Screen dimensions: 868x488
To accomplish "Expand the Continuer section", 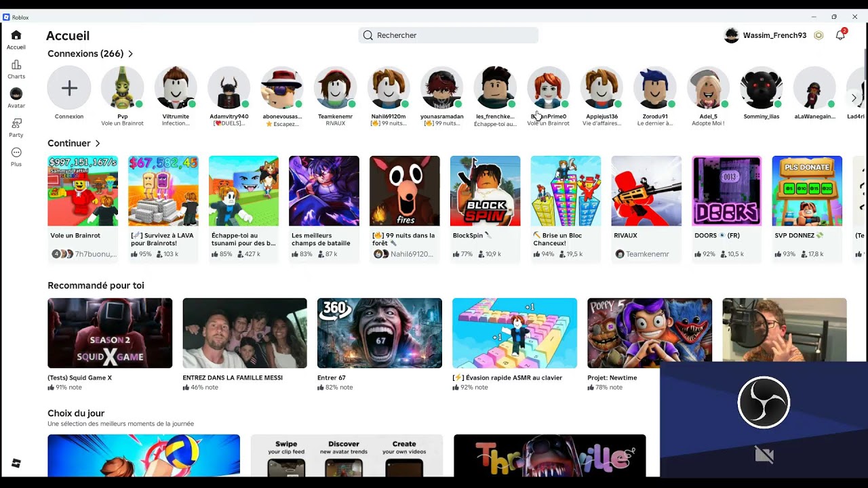I will coord(74,143).
